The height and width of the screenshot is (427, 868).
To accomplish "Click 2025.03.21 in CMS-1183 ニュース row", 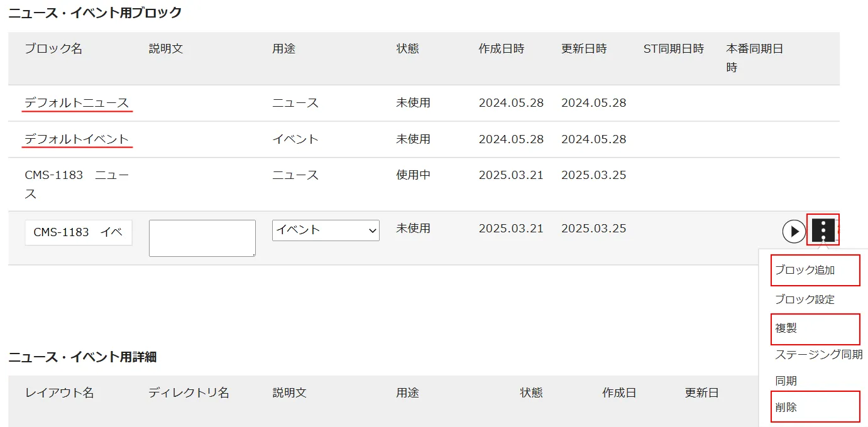I will (511, 175).
